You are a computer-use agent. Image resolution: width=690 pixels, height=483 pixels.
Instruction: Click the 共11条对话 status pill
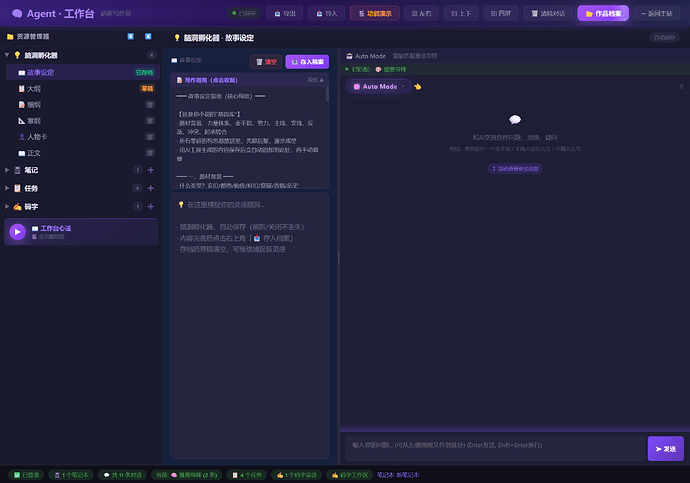coord(123,475)
